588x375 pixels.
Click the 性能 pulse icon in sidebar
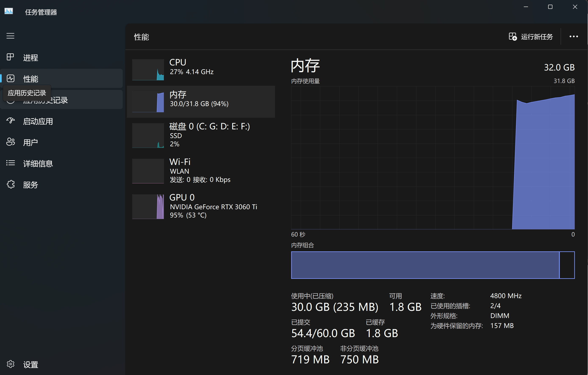(x=11, y=78)
